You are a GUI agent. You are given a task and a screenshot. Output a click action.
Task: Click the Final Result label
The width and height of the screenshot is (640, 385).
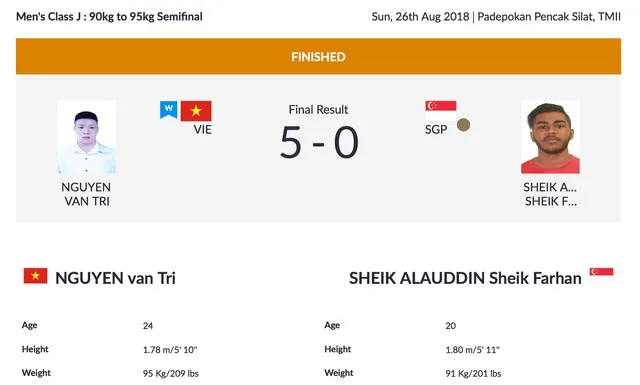coord(318,109)
